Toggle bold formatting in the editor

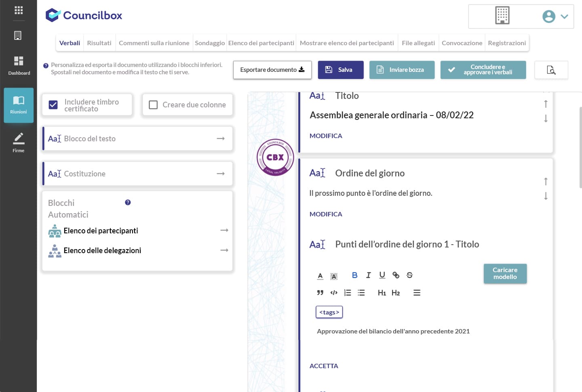pos(354,275)
